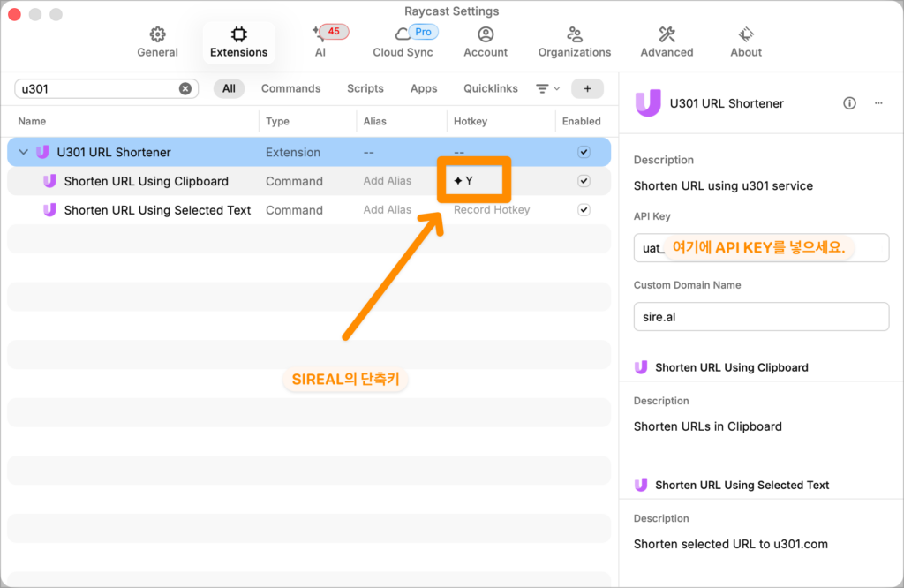Show extension info via the info icon

coord(849,103)
